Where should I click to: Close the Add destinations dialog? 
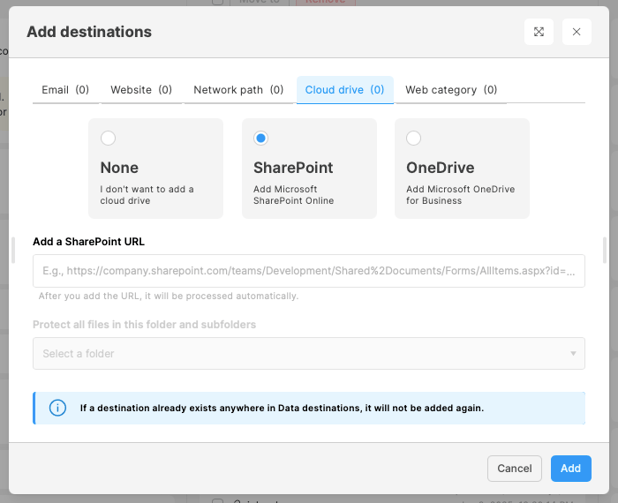tap(576, 32)
